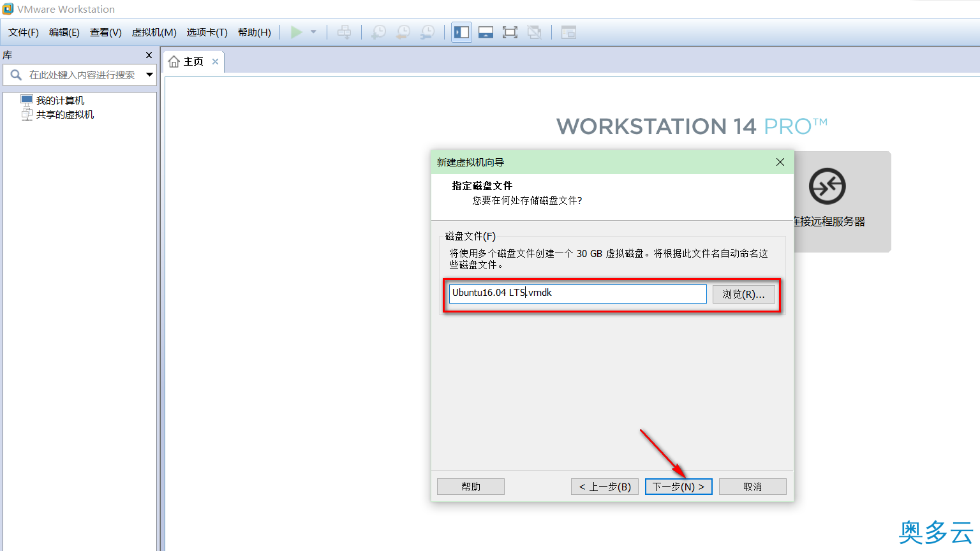Click the VMware Workstation title bar icon
Screen dimensions: 980x551
coord(8,9)
